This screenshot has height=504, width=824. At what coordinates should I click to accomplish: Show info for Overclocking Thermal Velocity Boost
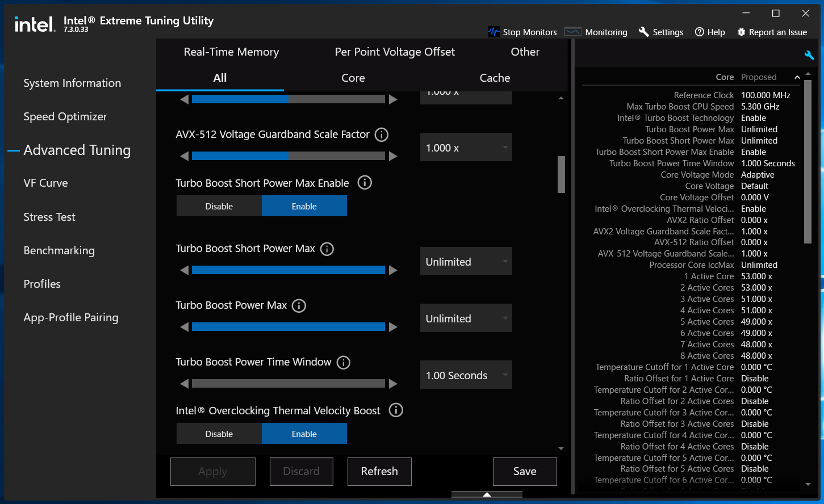[396, 410]
